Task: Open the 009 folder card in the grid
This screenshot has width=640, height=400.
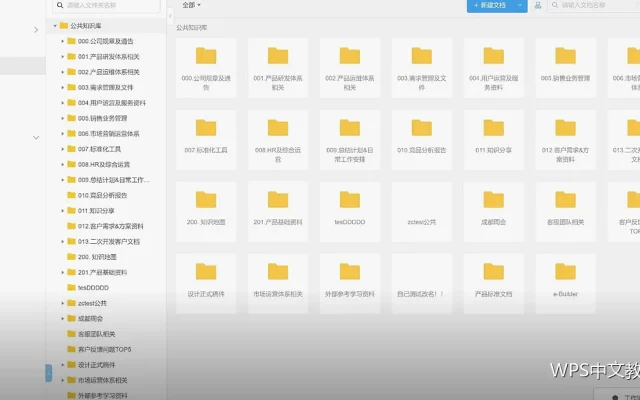Action: (x=350, y=140)
